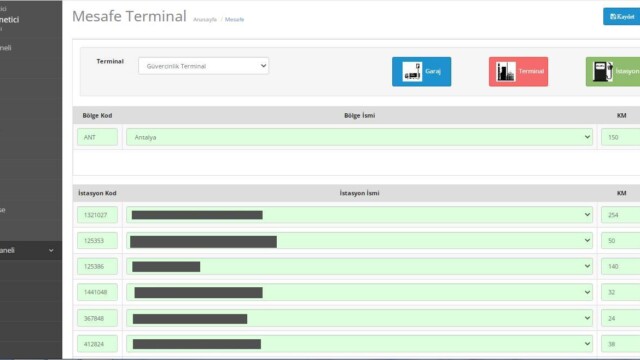Click station code field 125353
This screenshot has height=360, width=640.
pyautogui.click(x=98, y=241)
